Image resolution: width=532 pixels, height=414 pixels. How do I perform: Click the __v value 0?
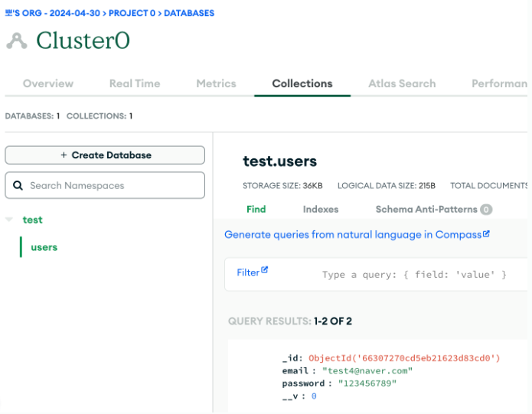tap(314, 396)
